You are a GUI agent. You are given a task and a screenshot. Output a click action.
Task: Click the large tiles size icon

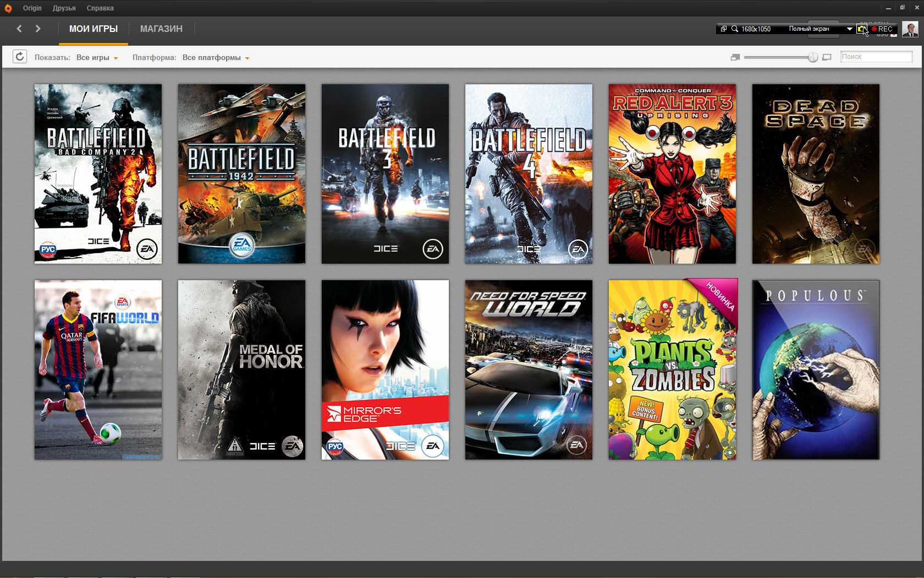[x=827, y=57]
